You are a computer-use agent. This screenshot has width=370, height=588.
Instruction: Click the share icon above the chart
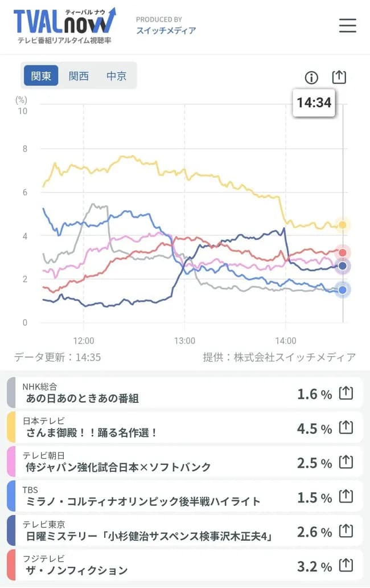point(340,77)
